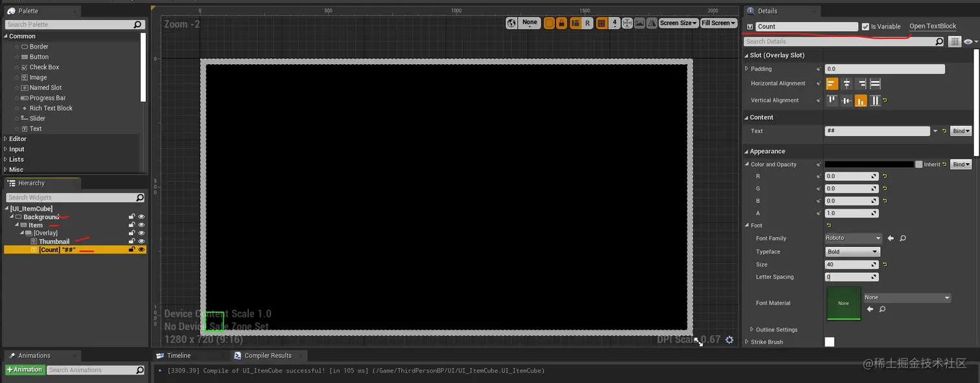Image resolution: width=980 pixels, height=383 pixels.
Task: Collapse the Appearance section
Action: [x=747, y=152]
